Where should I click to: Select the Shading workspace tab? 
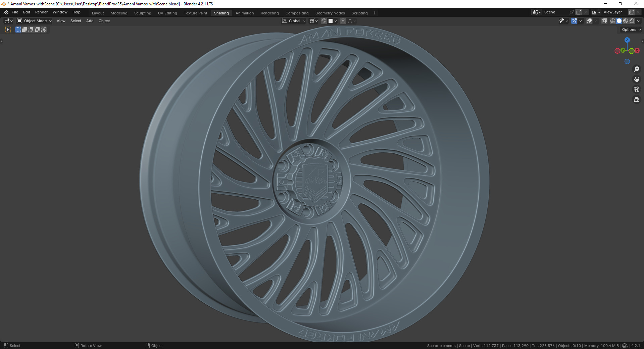coord(221,13)
